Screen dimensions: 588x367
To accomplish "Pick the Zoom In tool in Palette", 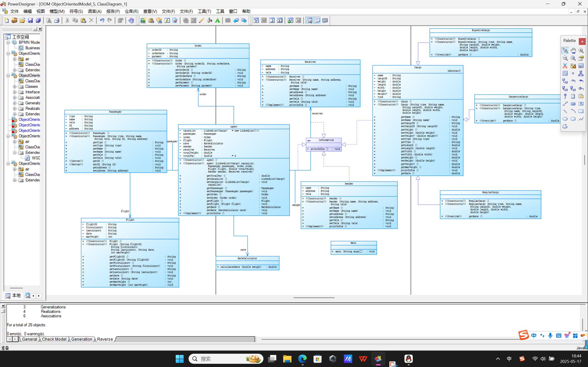I will coord(581,50).
